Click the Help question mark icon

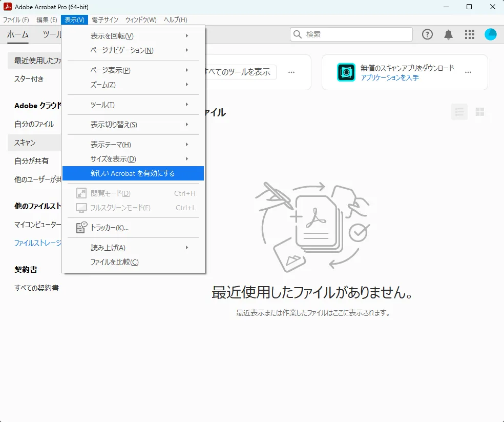(x=427, y=34)
